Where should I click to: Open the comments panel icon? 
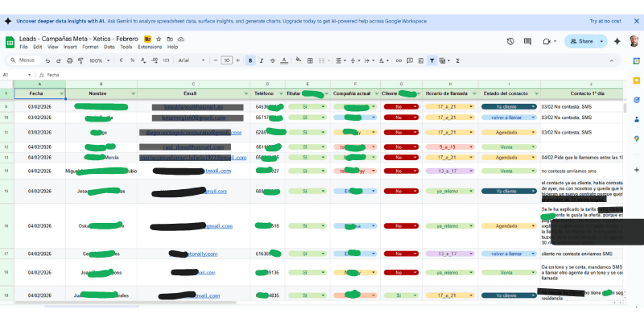pos(528,41)
